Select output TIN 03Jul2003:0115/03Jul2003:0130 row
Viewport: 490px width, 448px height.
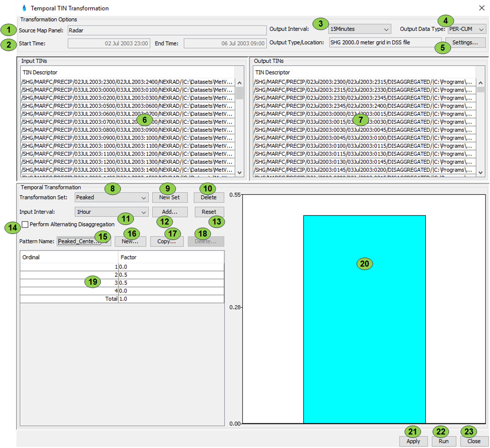pos(365,154)
